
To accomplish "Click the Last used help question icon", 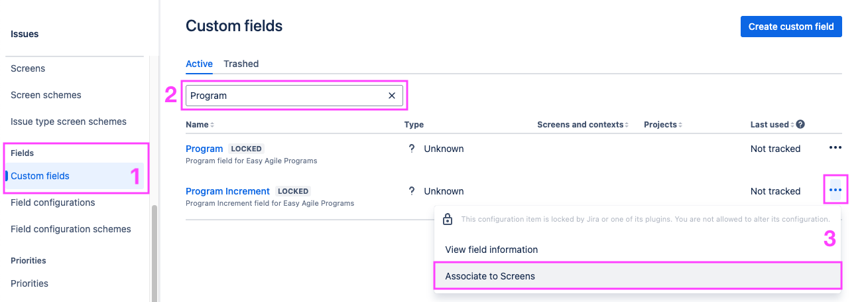I will pos(800,125).
